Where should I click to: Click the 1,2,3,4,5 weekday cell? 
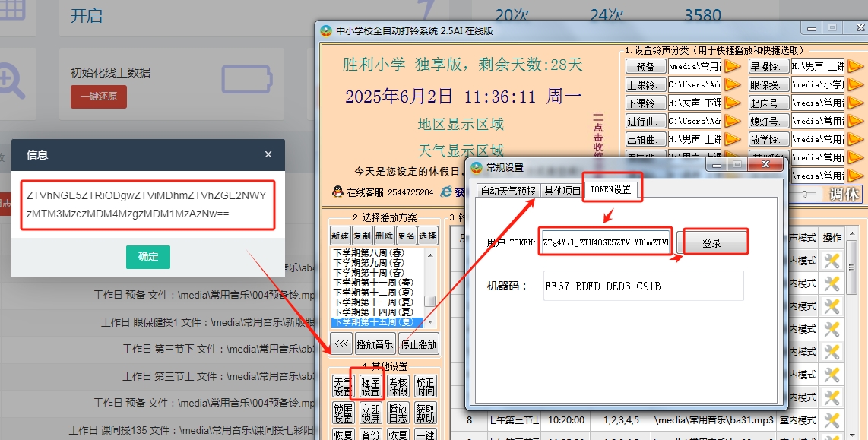tap(621, 420)
